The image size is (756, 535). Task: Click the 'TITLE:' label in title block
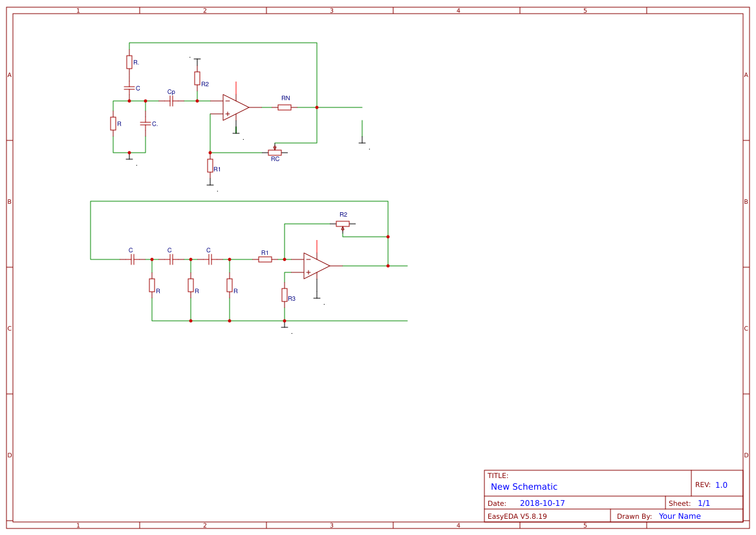tap(497, 475)
